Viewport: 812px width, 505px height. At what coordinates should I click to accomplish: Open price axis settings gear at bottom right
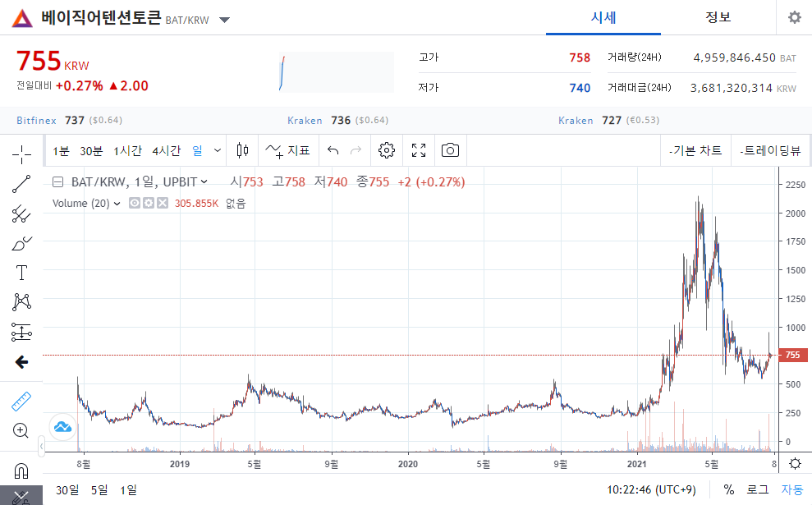pos(795,463)
